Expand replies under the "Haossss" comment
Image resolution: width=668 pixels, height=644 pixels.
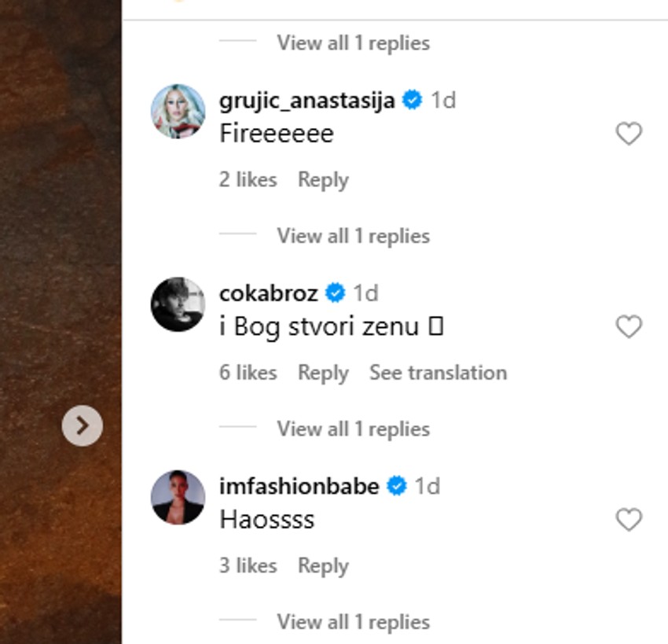(353, 622)
